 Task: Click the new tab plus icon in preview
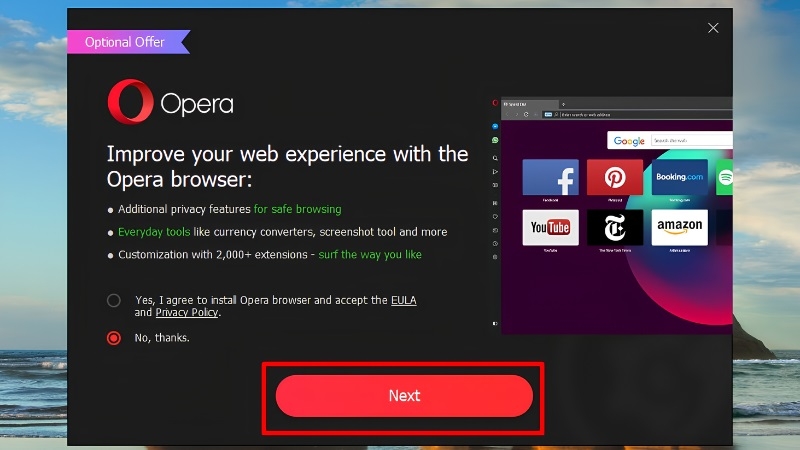(563, 104)
